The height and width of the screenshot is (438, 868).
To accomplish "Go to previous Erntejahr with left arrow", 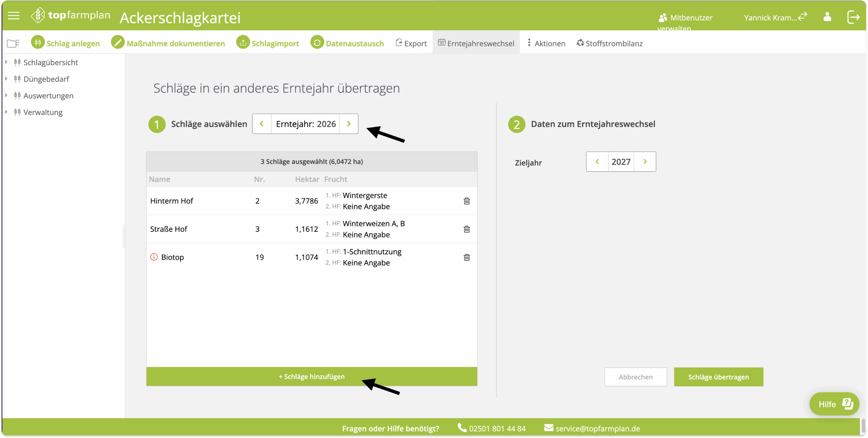I will click(x=261, y=124).
